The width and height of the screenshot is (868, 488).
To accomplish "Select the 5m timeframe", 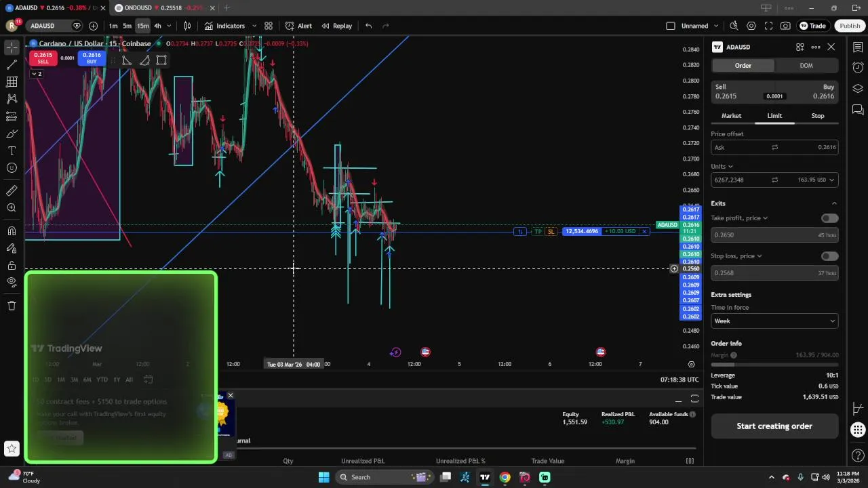I will point(127,26).
